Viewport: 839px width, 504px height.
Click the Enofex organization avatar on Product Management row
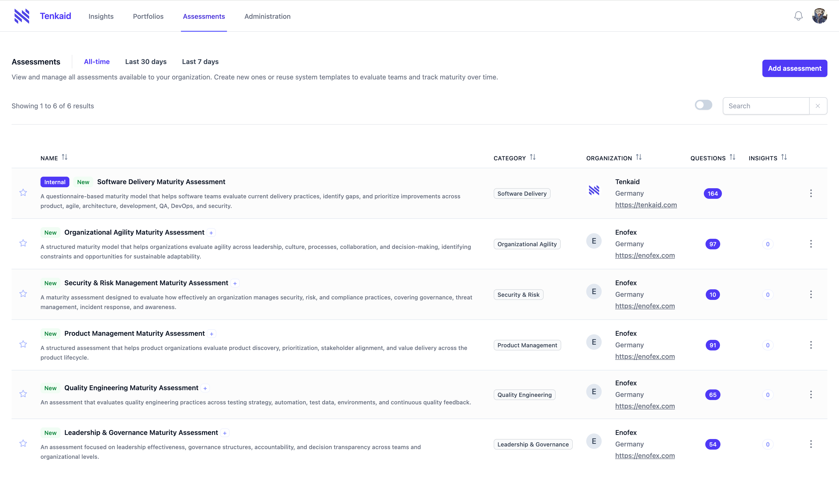pos(593,342)
